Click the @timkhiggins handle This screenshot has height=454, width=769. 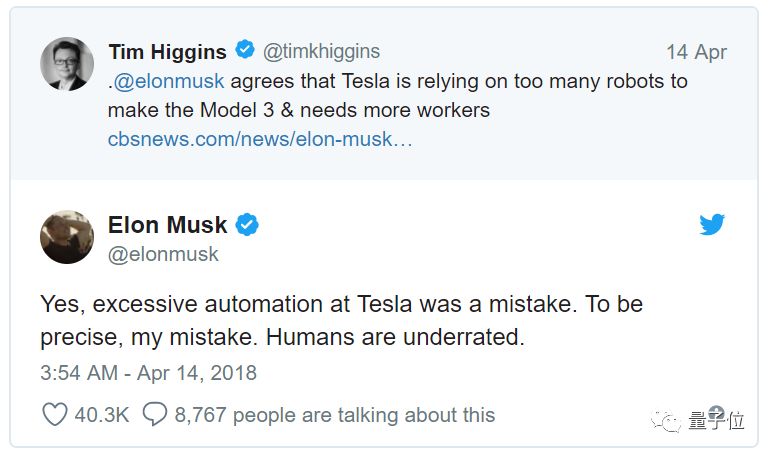321,50
